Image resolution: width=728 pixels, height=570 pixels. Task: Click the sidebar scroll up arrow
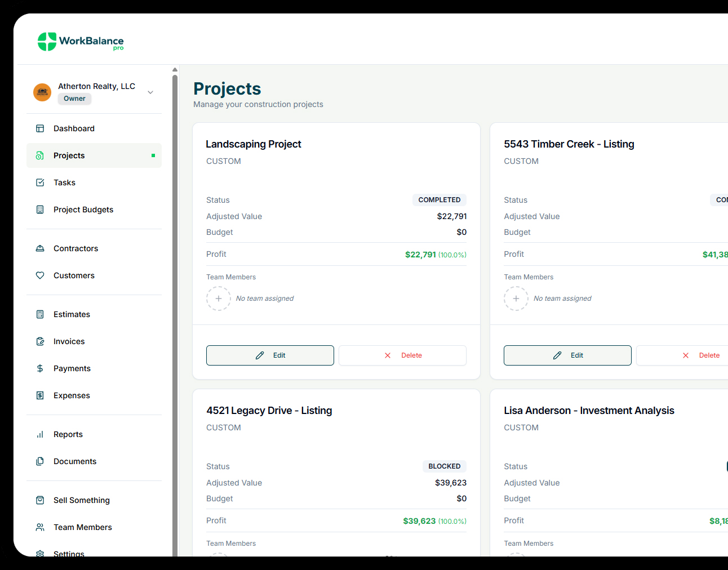pos(175,70)
